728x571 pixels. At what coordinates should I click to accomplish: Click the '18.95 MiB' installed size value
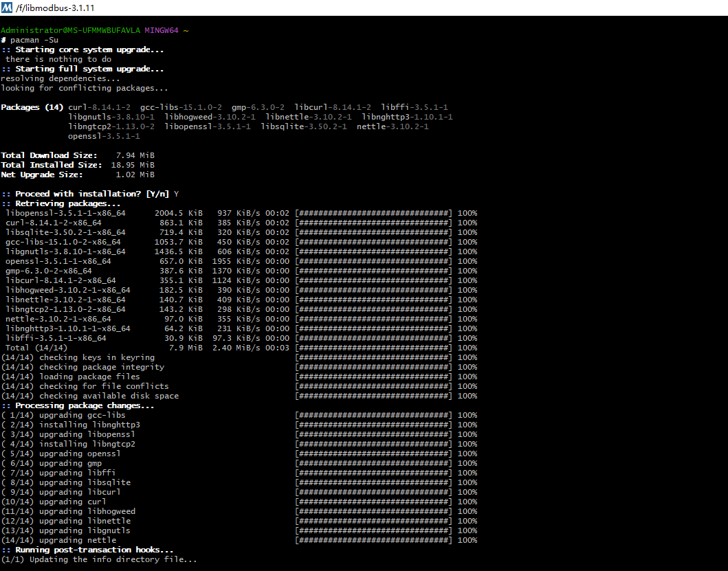133,165
